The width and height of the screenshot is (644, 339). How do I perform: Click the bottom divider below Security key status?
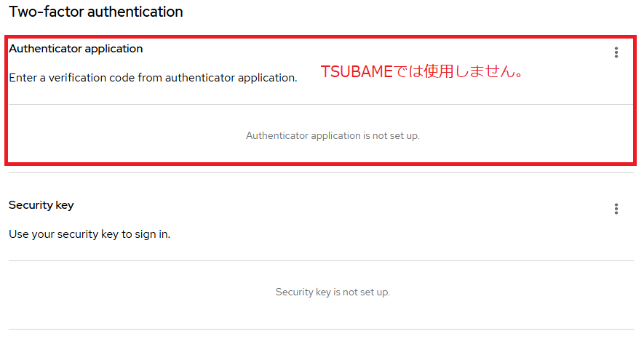click(x=320, y=329)
